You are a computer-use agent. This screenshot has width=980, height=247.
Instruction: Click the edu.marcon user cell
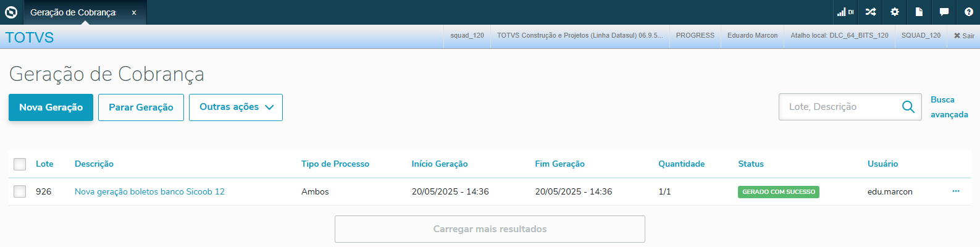(890, 191)
